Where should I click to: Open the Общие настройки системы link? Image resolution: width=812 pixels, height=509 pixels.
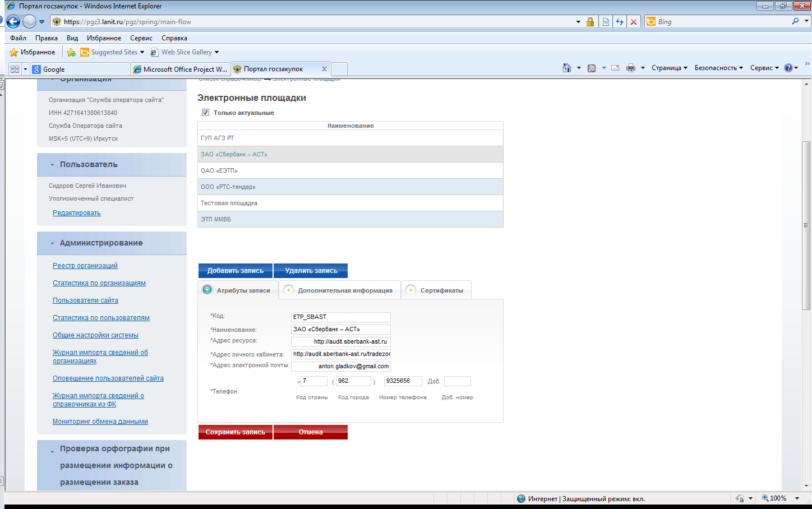tap(95, 335)
